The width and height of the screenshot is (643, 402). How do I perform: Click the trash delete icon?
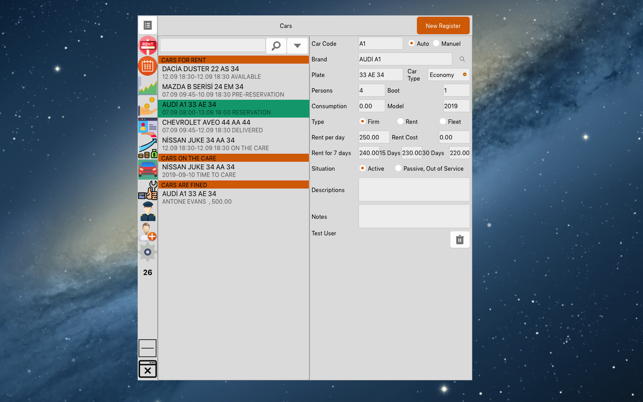coord(460,240)
